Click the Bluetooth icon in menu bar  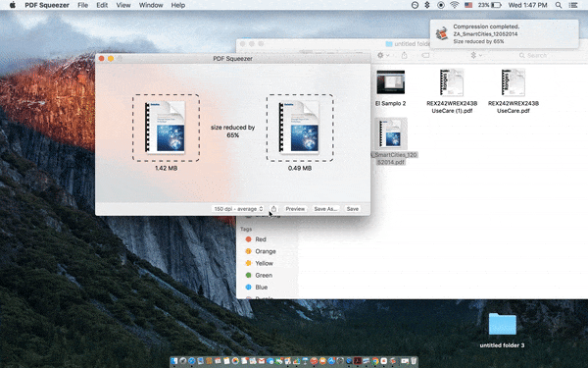point(427,5)
